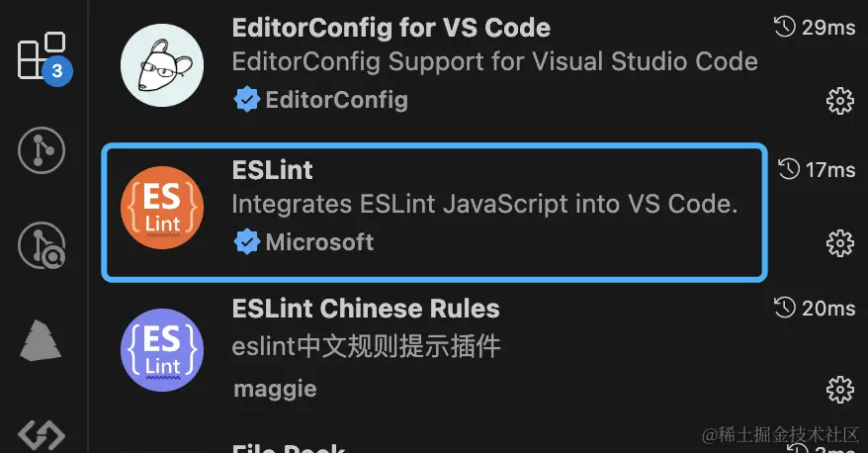Open the Extensions view in the activity bar
This screenshot has height=453, width=868.
pyautogui.click(x=41, y=56)
